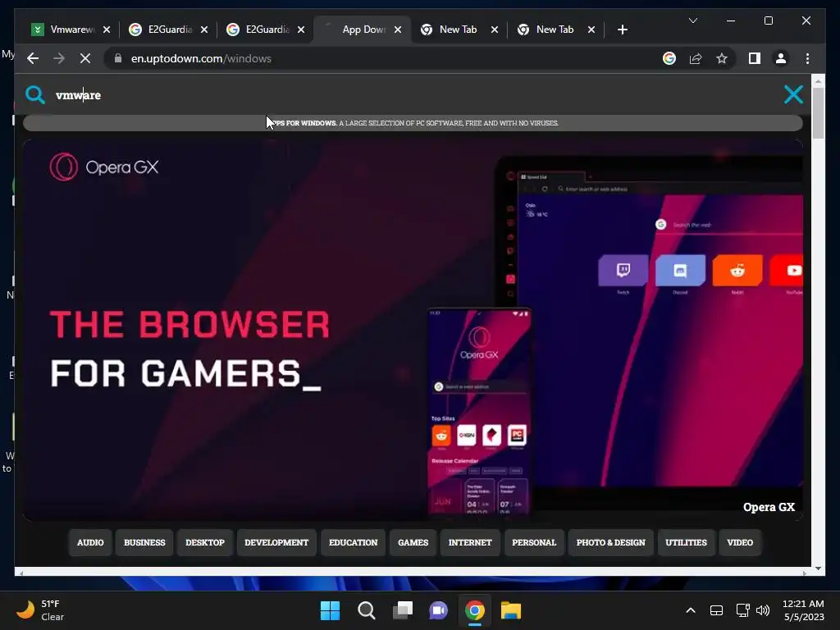840x630 pixels.
Task: Open the Video category
Action: pos(740,542)
